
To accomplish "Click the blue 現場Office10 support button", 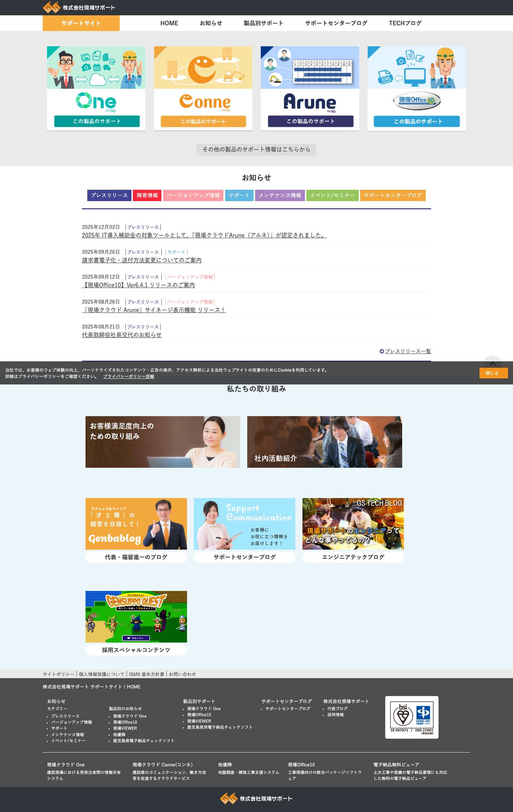I will pos(417,121).
